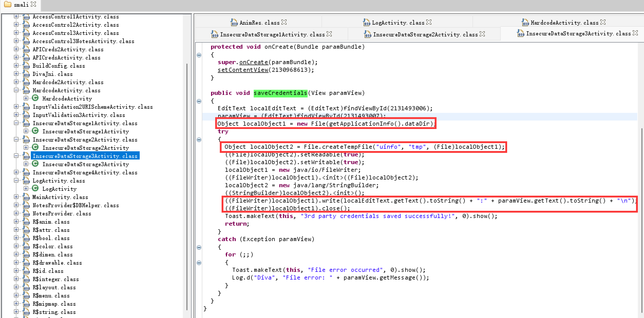Click the DivaJni.class file icon
This screenshot has width=644, height=318.
[26, 74]
